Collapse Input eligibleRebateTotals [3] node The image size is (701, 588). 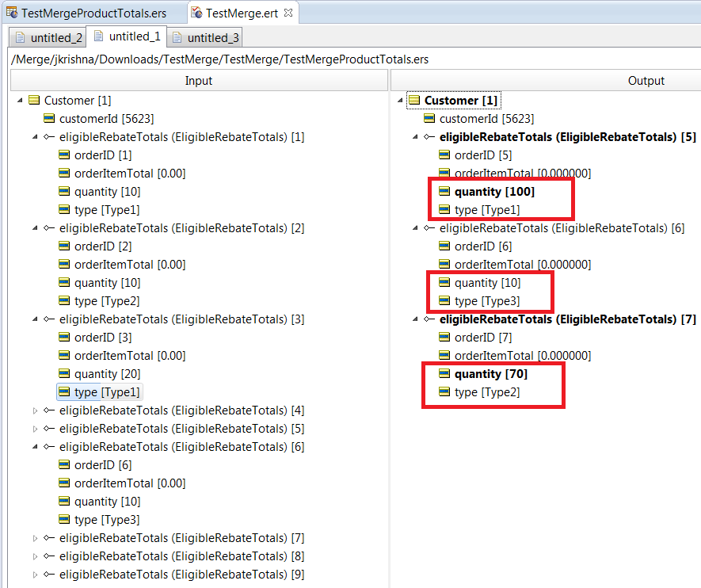tap(35, 319)
